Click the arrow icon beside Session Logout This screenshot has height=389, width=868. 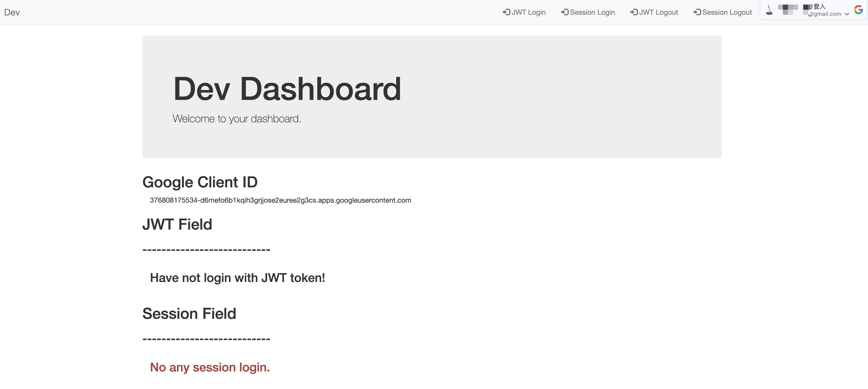coord(697,12)
